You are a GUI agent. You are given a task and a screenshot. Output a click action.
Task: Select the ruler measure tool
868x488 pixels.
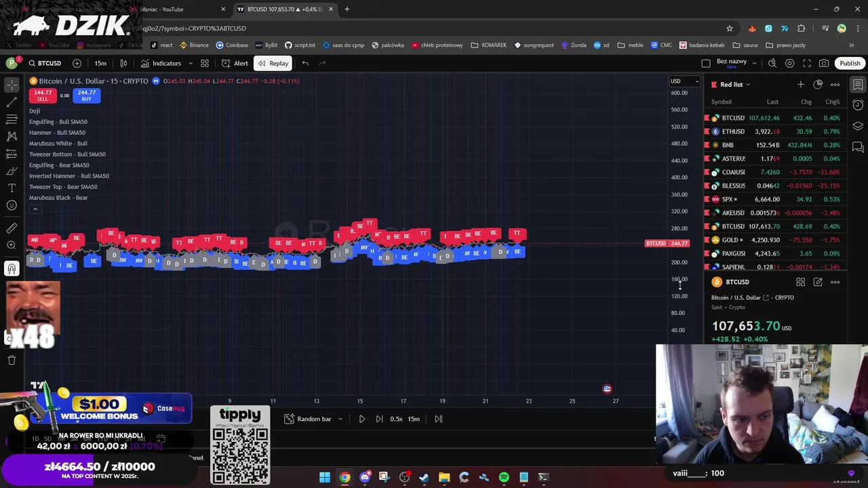coord(12,228)
